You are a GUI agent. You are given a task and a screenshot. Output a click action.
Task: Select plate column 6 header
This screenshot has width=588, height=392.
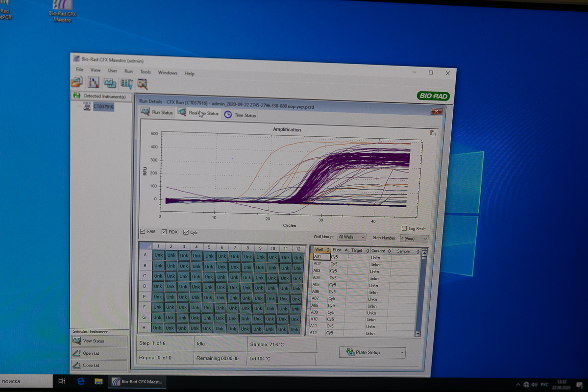point(221,247)
